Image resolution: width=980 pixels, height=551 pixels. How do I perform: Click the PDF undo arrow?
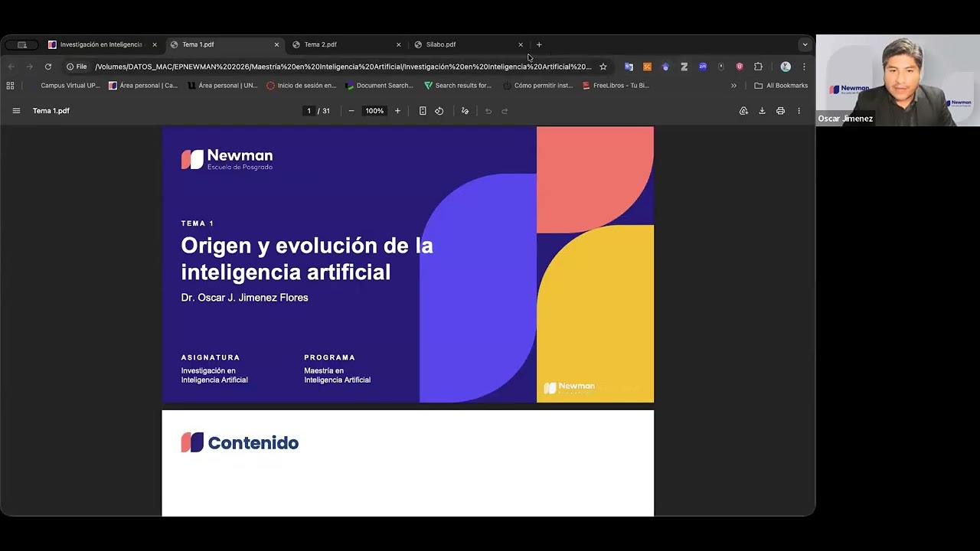point(488,111)
